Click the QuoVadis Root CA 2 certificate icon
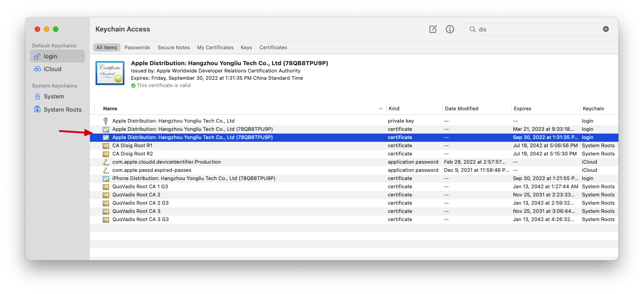644x294 pixels. [106, 195]
